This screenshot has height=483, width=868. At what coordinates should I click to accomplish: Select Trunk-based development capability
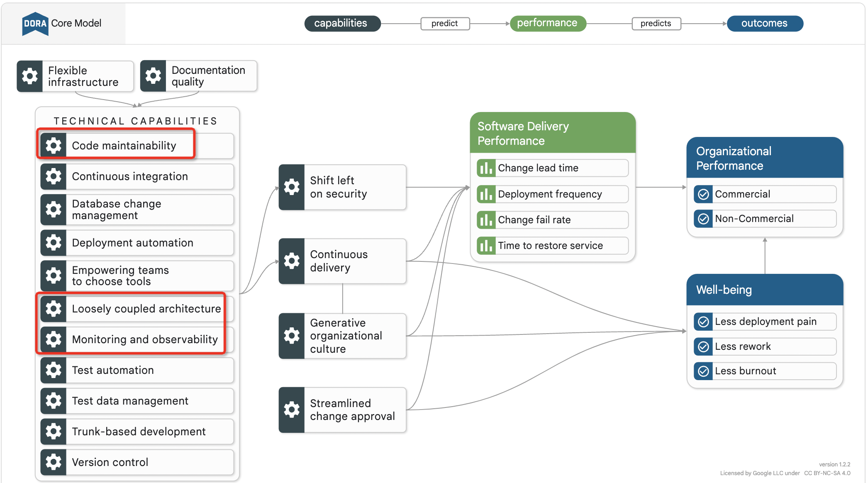tap(138, 432)
